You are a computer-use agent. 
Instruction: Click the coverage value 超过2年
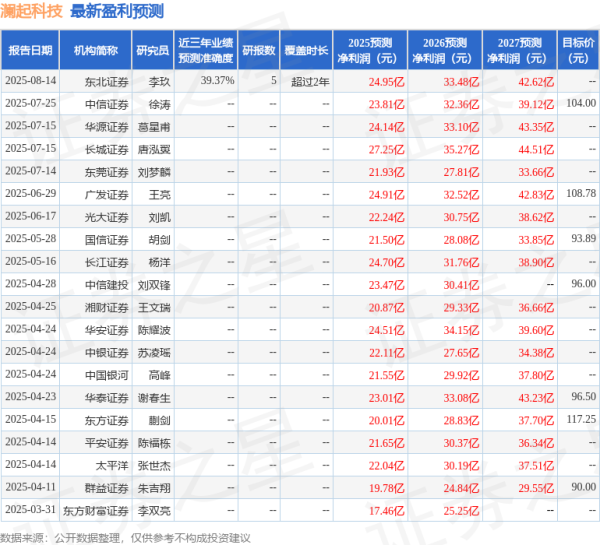click(310, 82)
